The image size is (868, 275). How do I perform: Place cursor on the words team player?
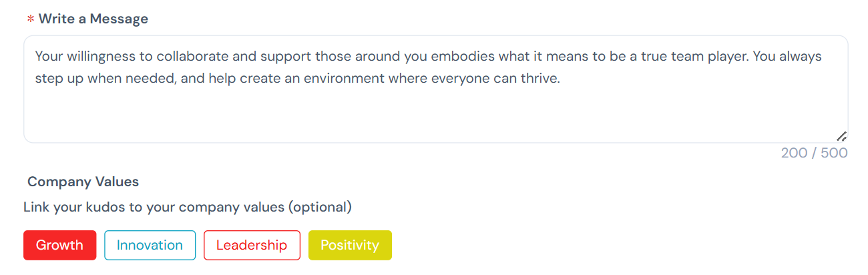pyautogui.click(x=709, y=56)
